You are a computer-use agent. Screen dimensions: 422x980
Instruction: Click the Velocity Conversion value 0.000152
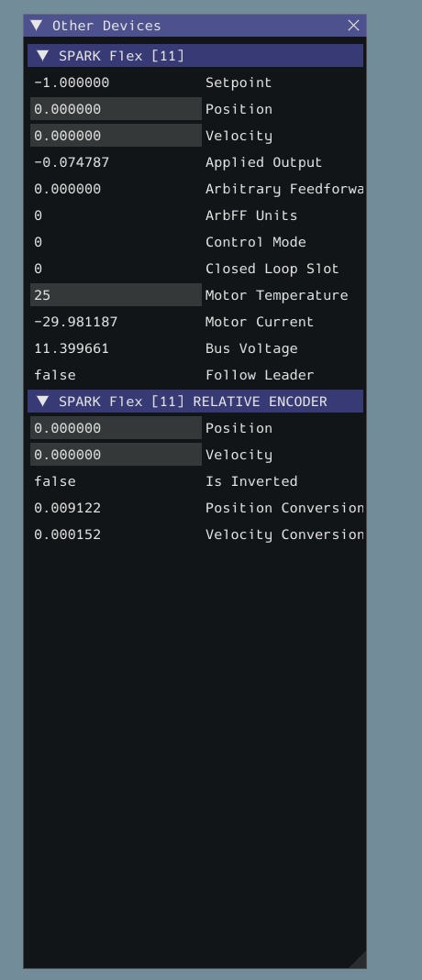pos(68,534)
